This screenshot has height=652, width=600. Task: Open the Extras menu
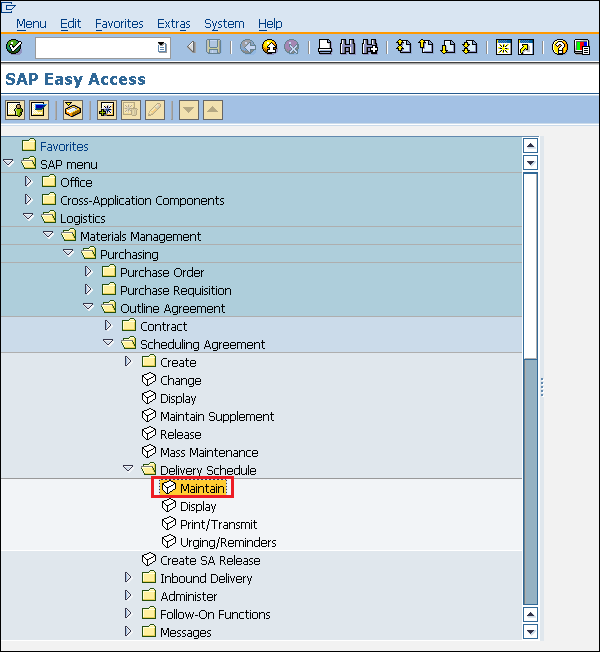[173, 24]
